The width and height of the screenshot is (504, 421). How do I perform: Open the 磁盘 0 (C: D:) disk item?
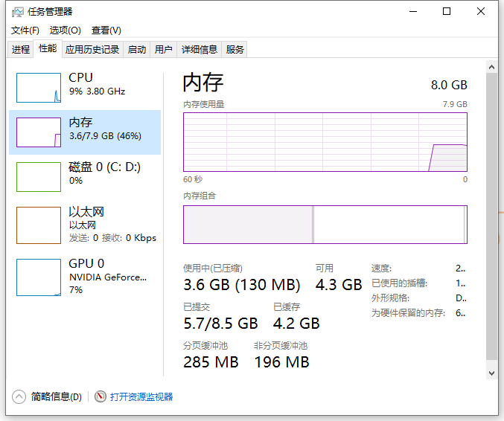click(x=104, y=173)
